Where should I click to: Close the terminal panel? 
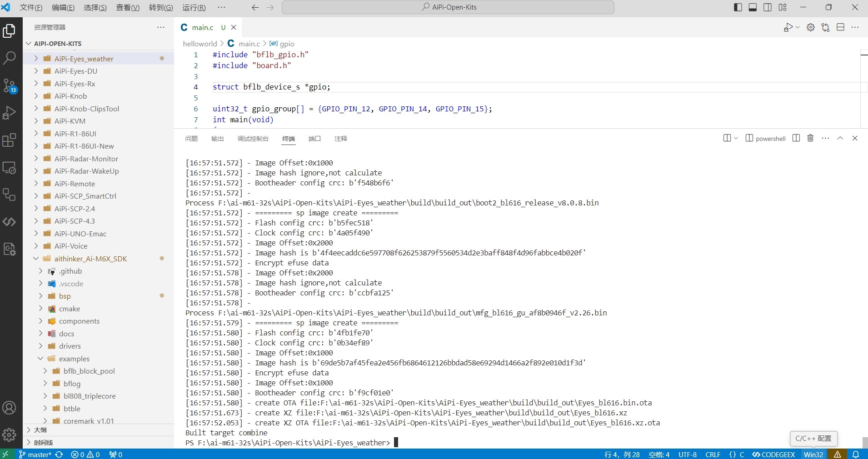coord(855,138)
